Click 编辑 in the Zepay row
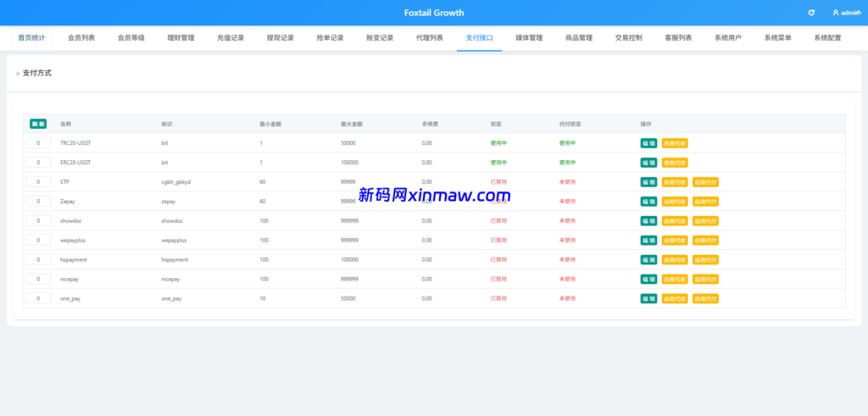 click(648, 202)
